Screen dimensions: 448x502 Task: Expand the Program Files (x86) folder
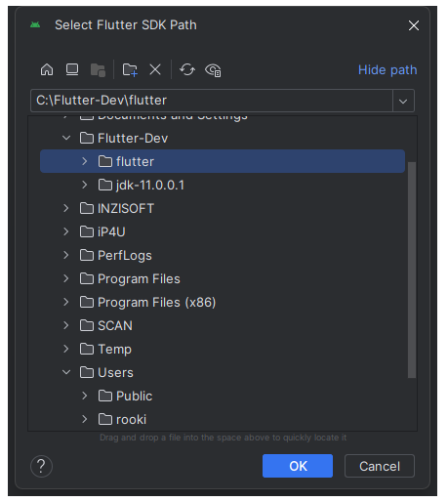click(66, 302)
